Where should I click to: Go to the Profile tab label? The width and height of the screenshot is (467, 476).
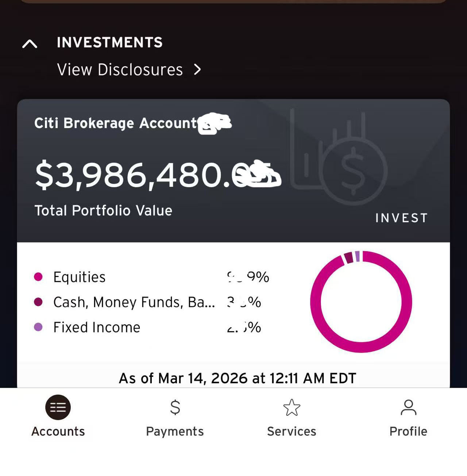coord(408,431)
